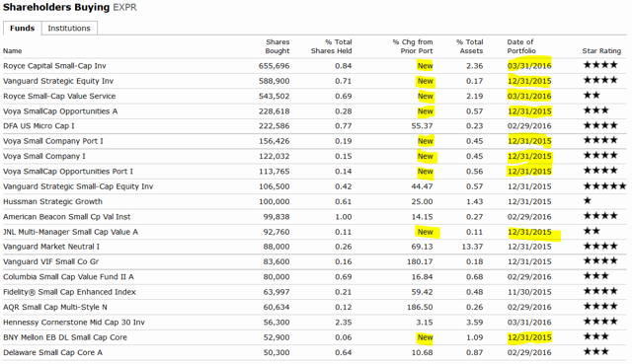632x364 pixels.
Task: Click the Shares Bought column header
Action: point(277,46)
